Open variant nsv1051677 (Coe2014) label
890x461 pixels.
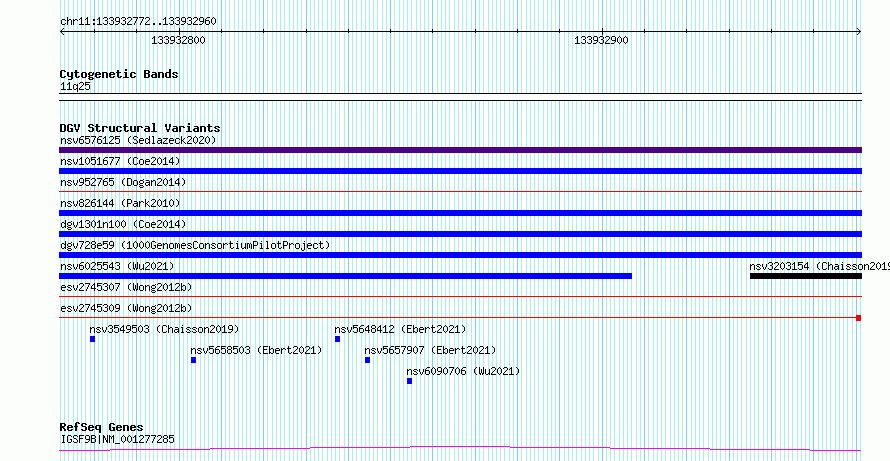(120, 161)
